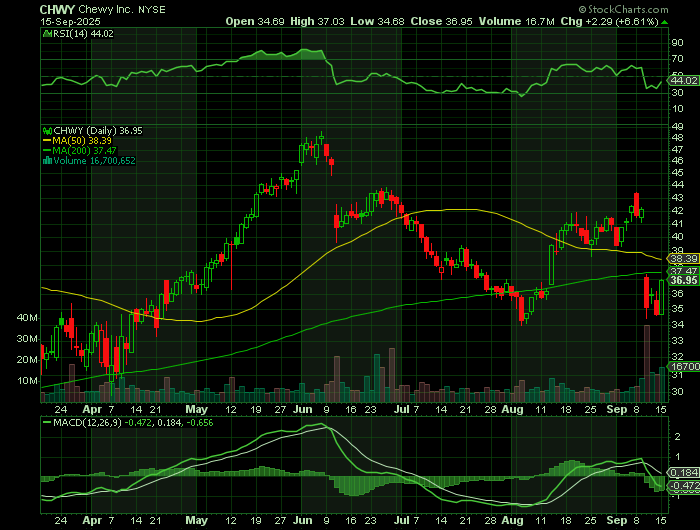Click the MACD legend value -0.656
This screenshot has height=530, width=700.
[199, 422]
